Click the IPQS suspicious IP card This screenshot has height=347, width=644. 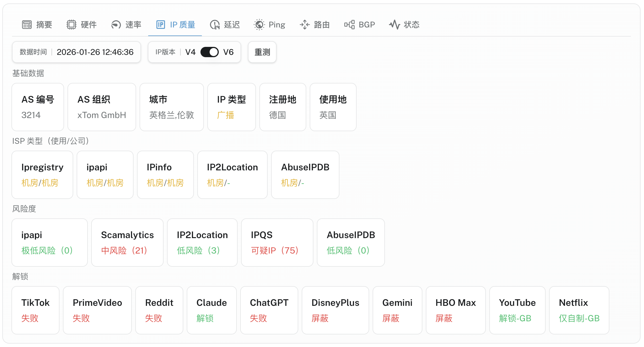coord(277,242)
